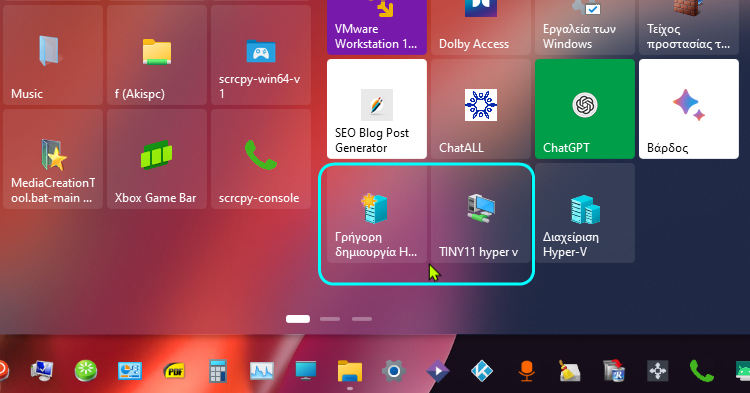Viewport: 750px width, 393px height.
Task: Launch the ChatALL app tile
Action: click(481, 109)
